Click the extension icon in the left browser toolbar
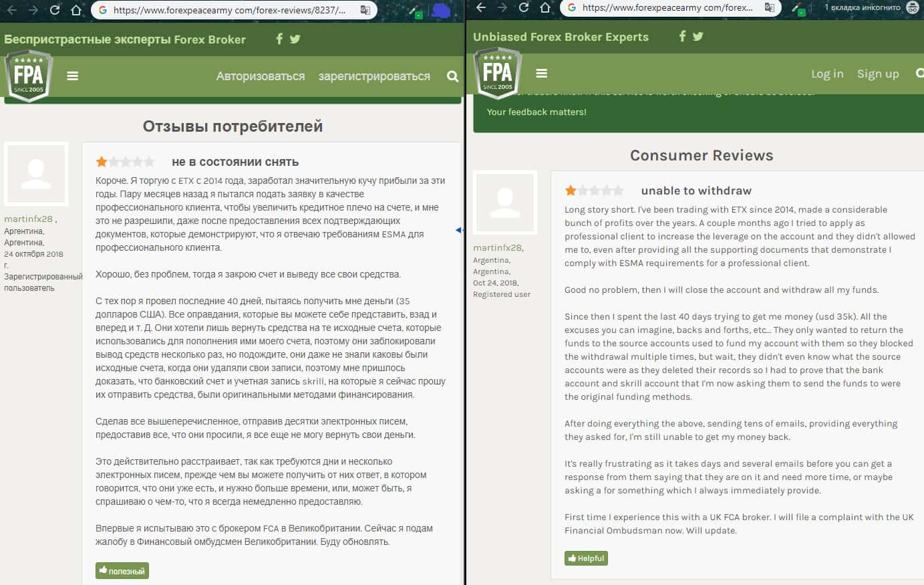This screenshot has width=924, height=585. (416, 11)
